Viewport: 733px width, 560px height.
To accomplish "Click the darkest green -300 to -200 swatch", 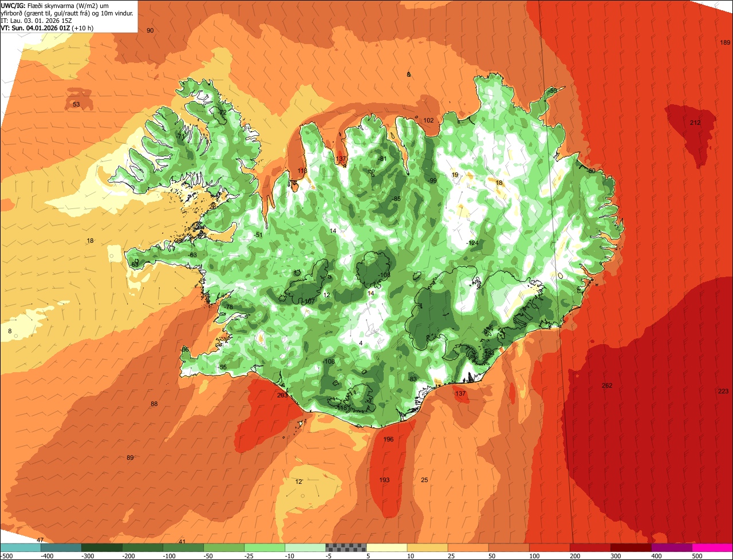I will pyautogui.click(x=102, y=548).
